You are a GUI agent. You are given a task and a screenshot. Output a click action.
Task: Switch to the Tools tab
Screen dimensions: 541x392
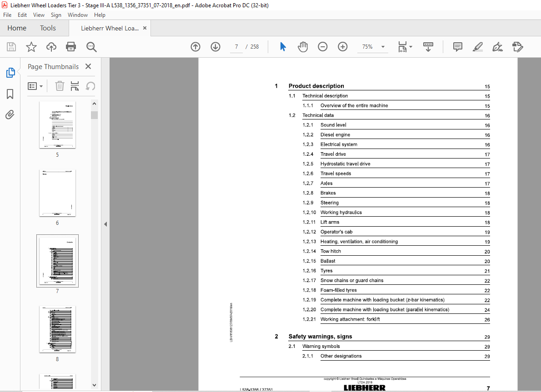click(48, 28)
